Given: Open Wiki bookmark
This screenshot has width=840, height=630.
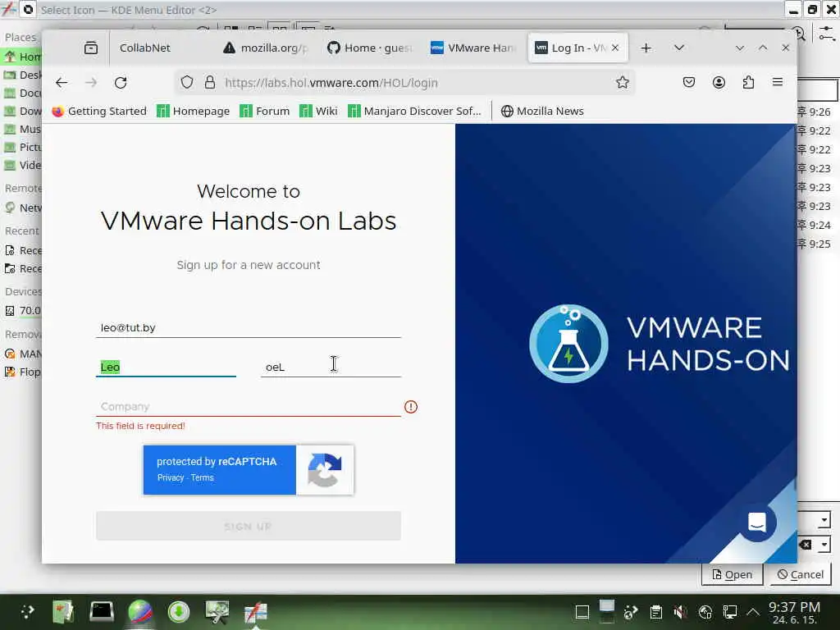Looking at the screenshot, I should click(x=319, y=111).
